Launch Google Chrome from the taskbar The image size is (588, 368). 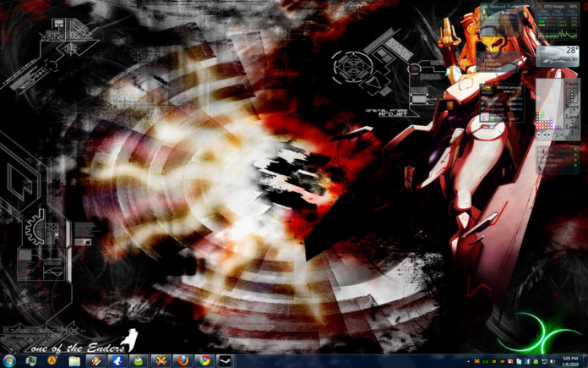(x=204, y=361)
